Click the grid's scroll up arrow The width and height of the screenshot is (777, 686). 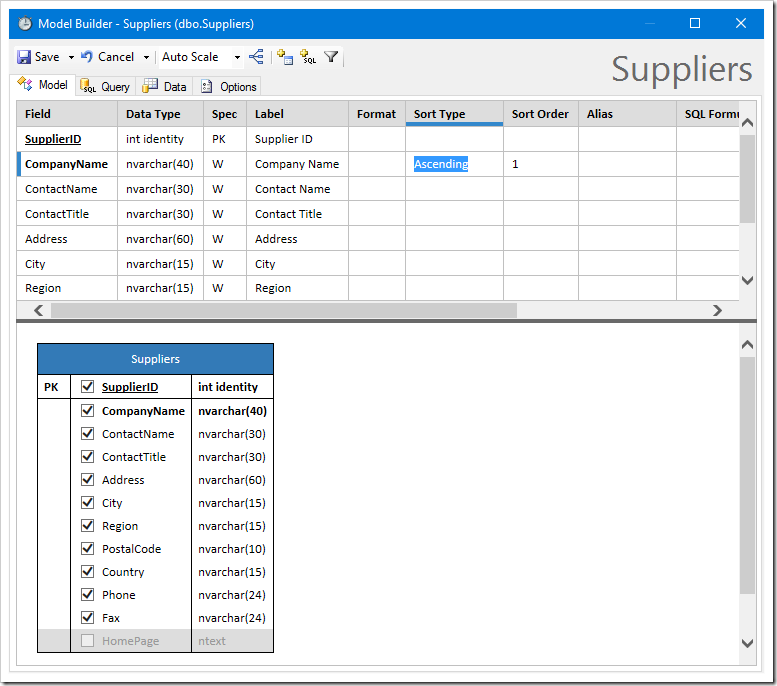pos(747,122)
